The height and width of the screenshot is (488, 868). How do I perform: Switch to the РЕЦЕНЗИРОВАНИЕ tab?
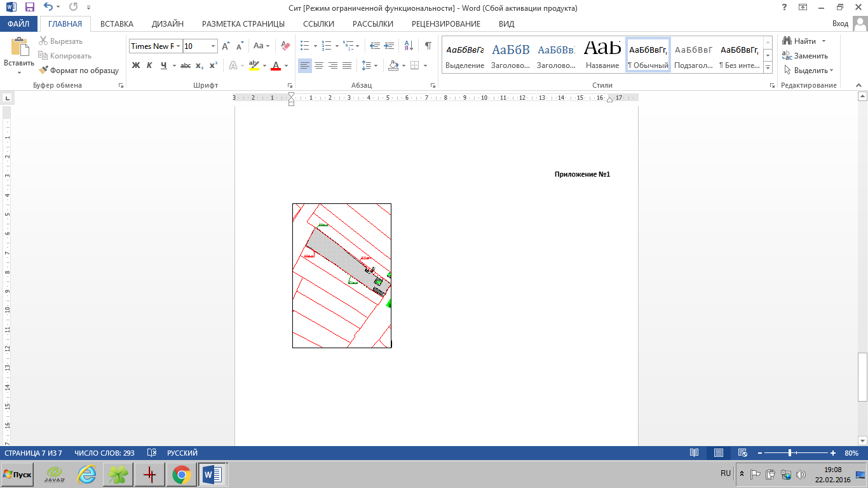[x=446, y=24]
